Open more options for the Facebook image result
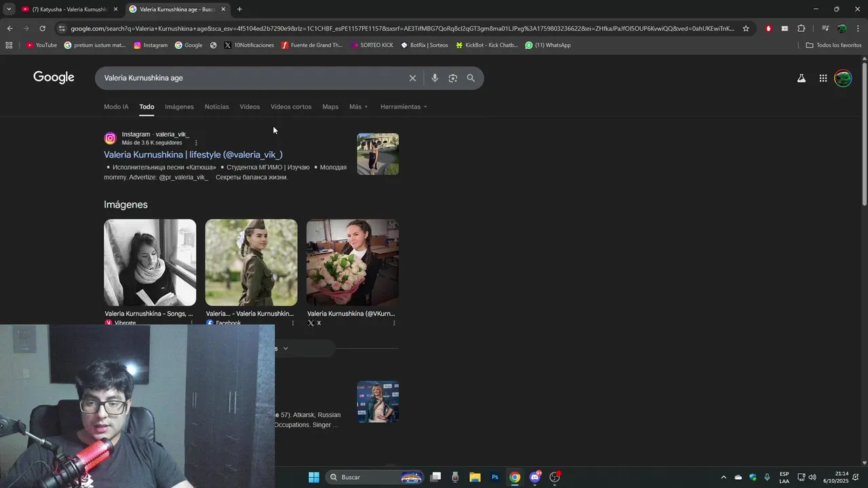 (293, 323)
